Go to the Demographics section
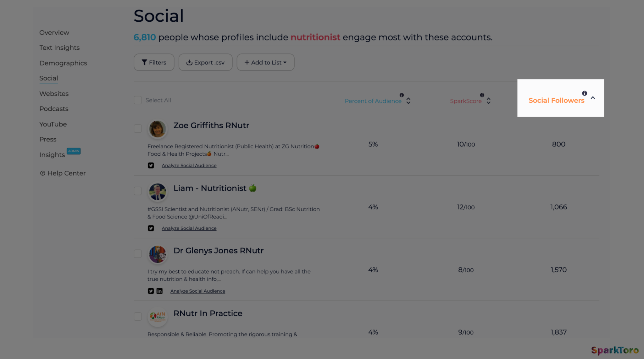The height and width of the screenshot is (359, 644). pyautogui.click(x=63, y=63)
